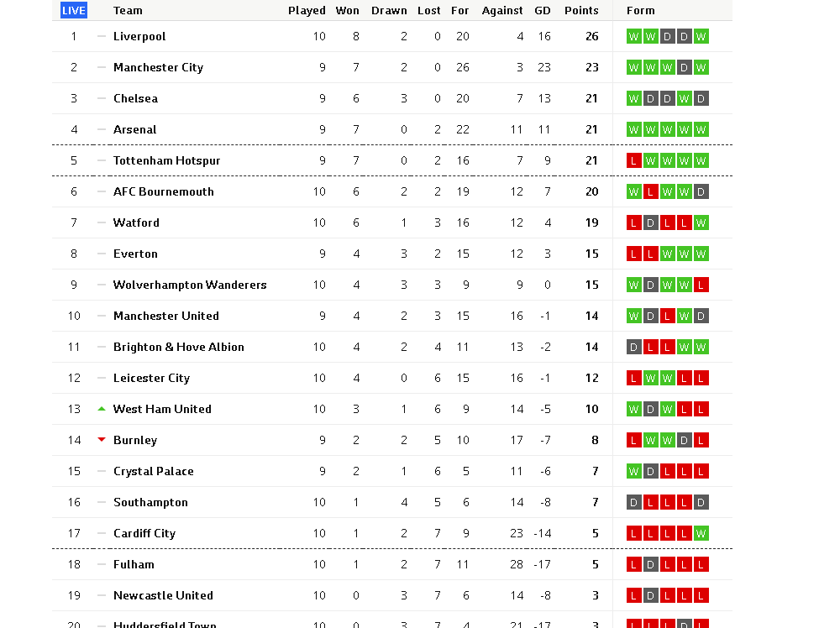Viewport: 840px width, 628px height.
Task: Select the Played column header
Action: (x=307, y=11)
